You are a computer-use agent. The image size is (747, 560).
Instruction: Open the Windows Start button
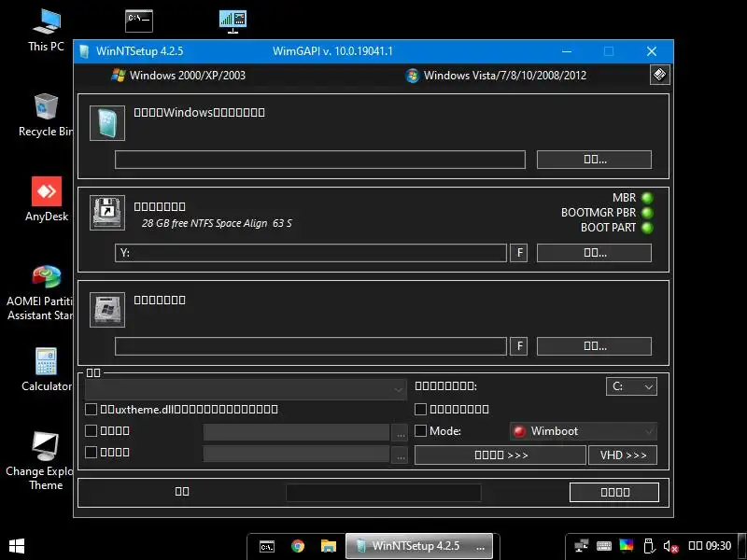(x=17, y=546)
